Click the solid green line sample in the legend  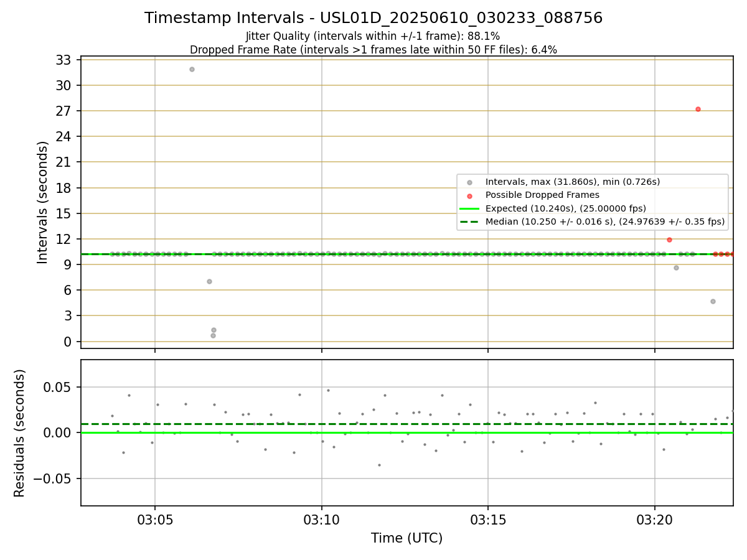pyautogui.click(x=469, y=208)
